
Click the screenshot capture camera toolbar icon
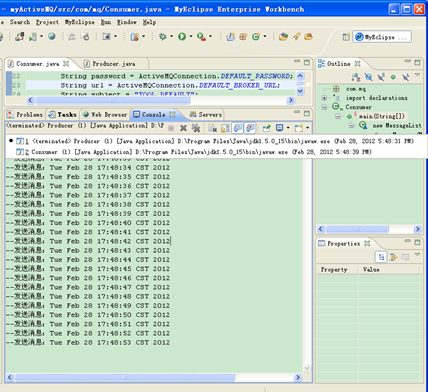click(107, 37)
